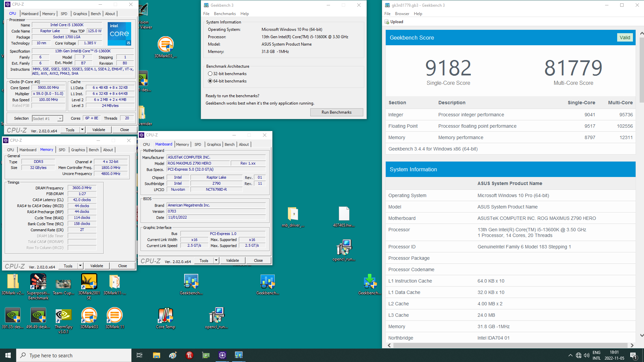Open SPD tab in CPU-Z Memory window
The width and height of the screenshot is (644, 362).
[62, 150]
